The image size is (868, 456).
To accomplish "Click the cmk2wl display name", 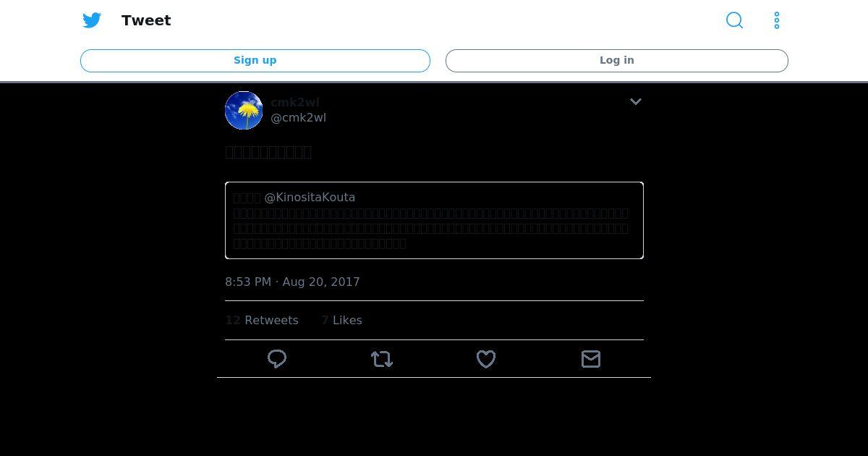I will click(295, 103).
